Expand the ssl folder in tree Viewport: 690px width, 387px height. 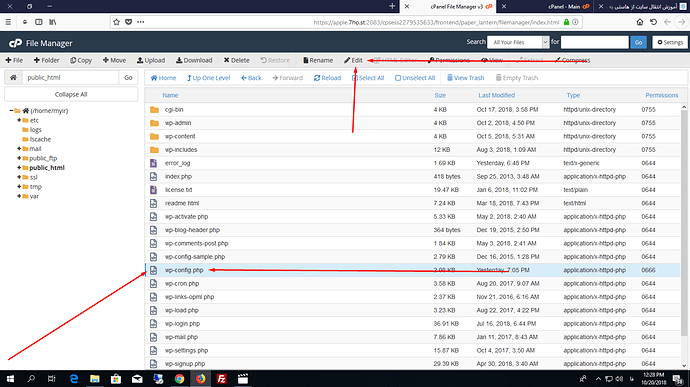tap(19, 177)
